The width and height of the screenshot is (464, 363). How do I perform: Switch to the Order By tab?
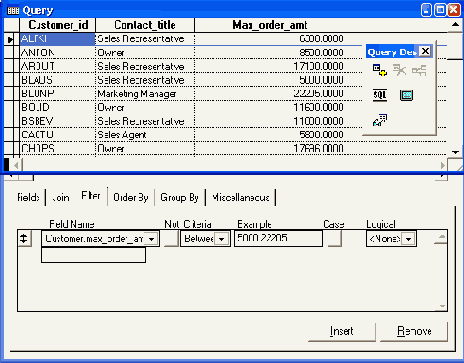pos(131,198)
